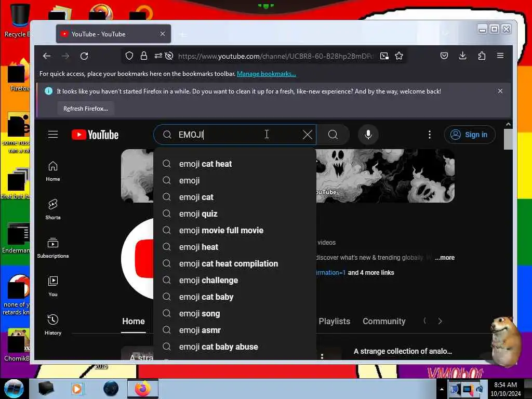Open the Manage bookmarks... link
Viewport: 532px width, 399px height.
coord(267,74)
